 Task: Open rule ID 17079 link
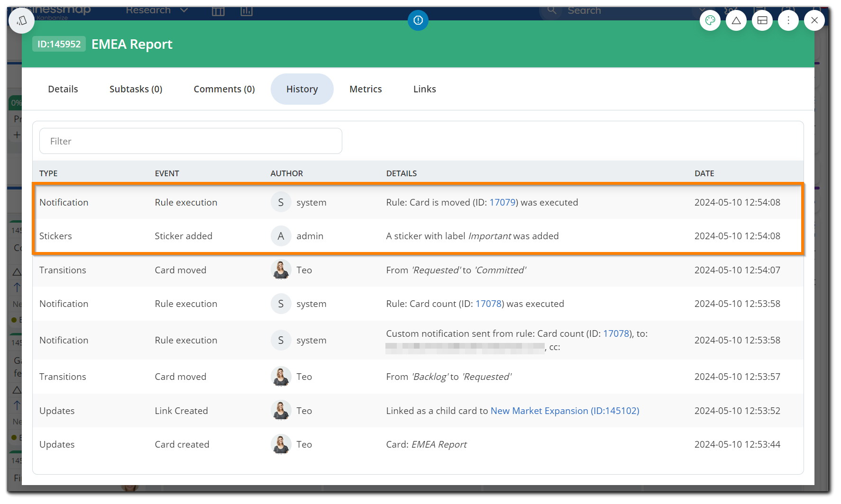point(502,202)
